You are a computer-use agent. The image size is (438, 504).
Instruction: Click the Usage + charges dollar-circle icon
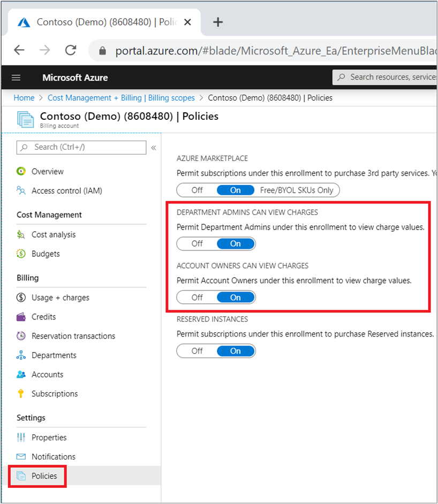point(21,297)
